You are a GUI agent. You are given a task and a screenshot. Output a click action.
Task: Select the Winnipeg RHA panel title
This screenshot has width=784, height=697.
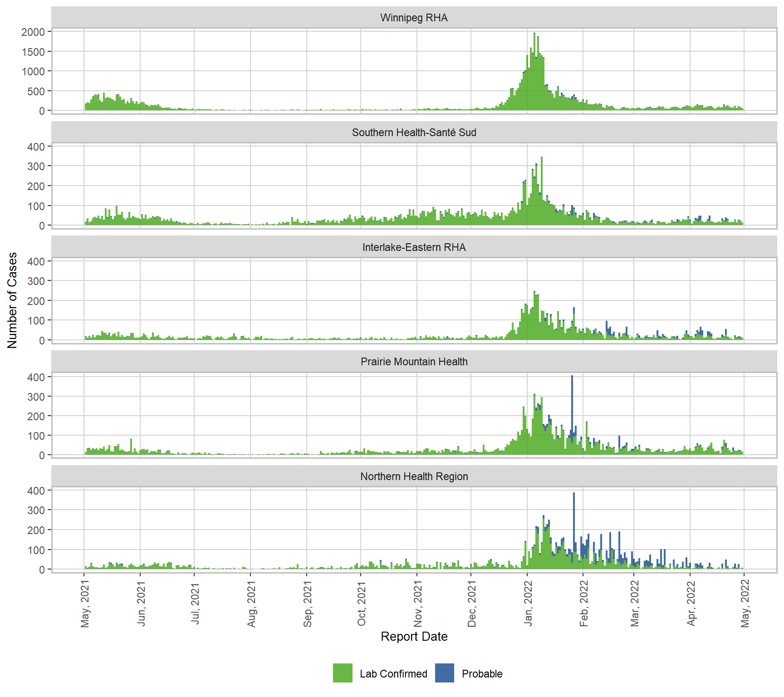coord(414,18)
